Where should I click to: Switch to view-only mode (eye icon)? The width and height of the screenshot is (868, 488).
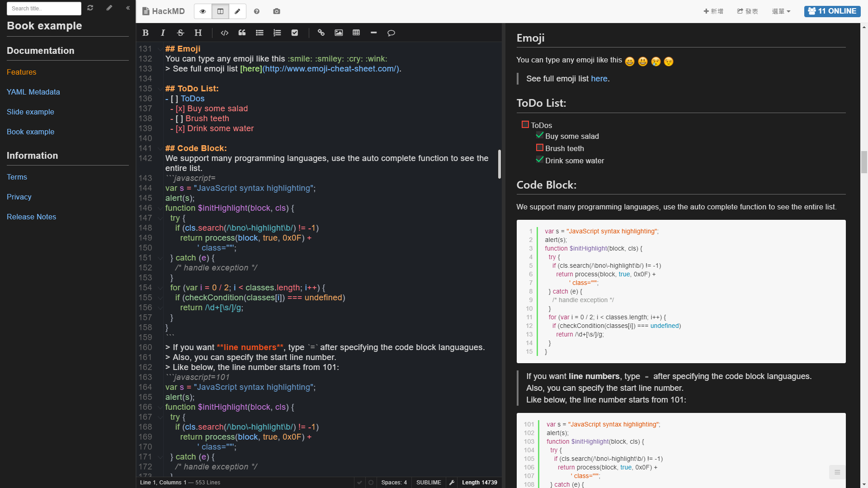203,11
